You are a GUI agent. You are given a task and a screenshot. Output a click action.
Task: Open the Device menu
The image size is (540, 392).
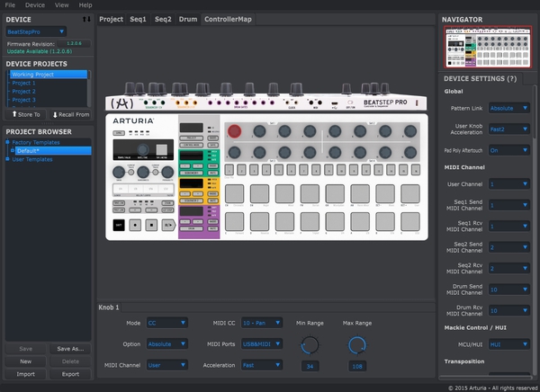(x=35, y=4)
